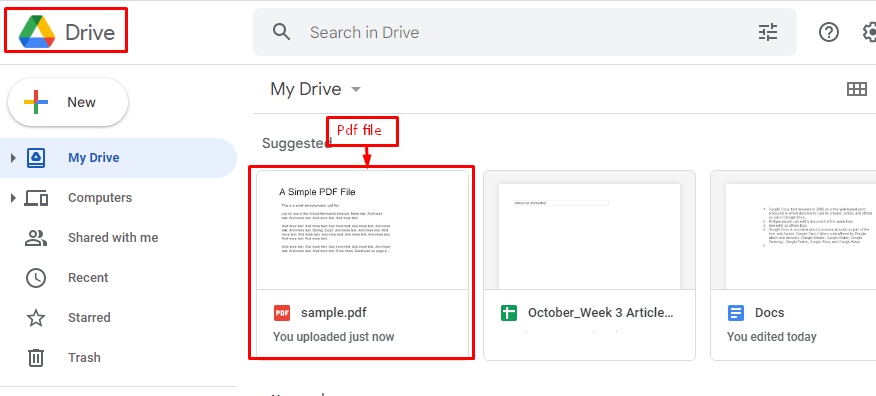Click the Shared with me people icon
The width and height of the screenshot is (876, 396).
(x=36, y=238)
